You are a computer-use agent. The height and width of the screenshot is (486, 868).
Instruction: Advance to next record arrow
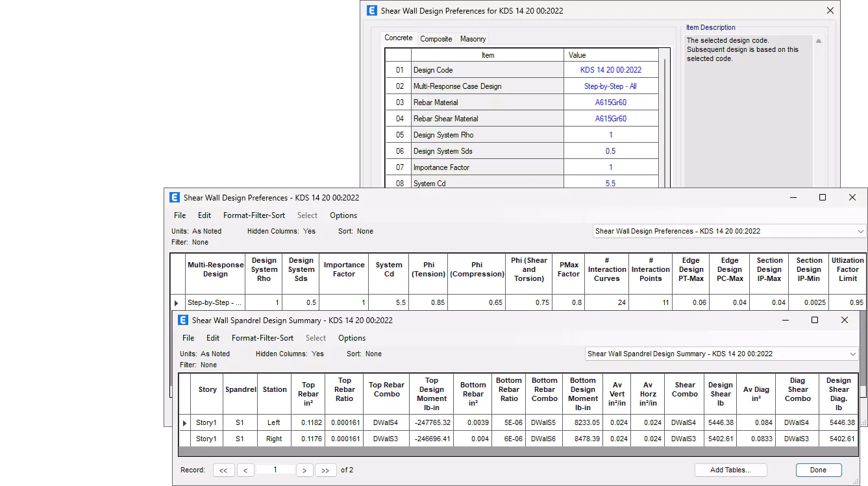(x=304, y=470)
